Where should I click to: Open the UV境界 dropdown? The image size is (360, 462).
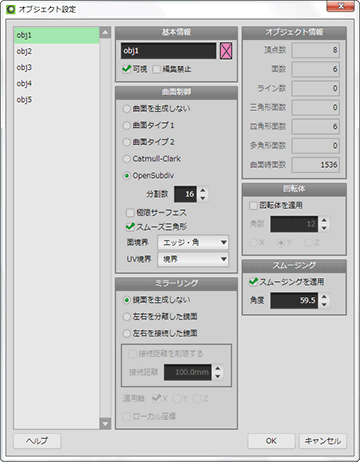[193, 259]
